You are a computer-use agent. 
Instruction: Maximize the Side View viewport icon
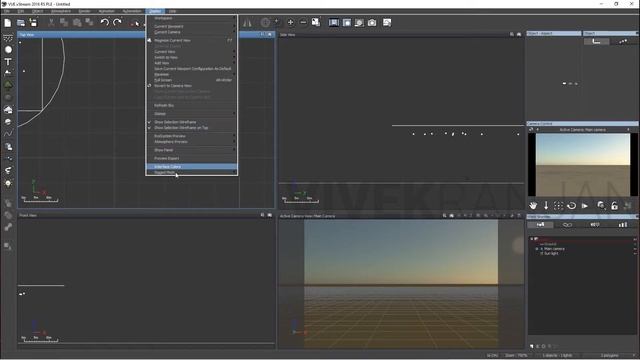(519, 34)
